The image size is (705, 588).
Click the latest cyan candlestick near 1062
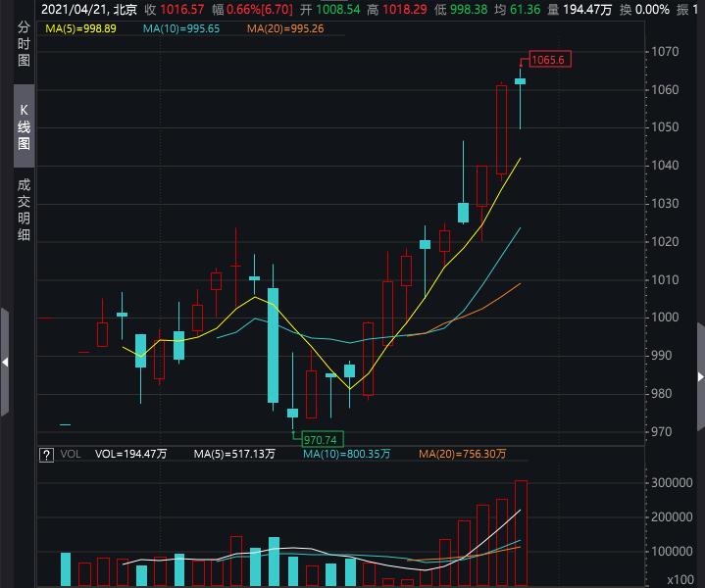pos(521,81)
